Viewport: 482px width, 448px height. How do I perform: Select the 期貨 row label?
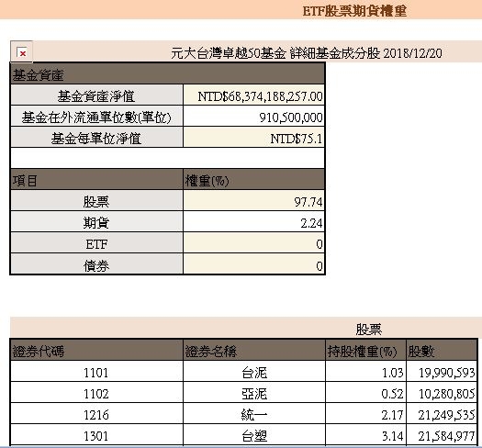[96, 223]
